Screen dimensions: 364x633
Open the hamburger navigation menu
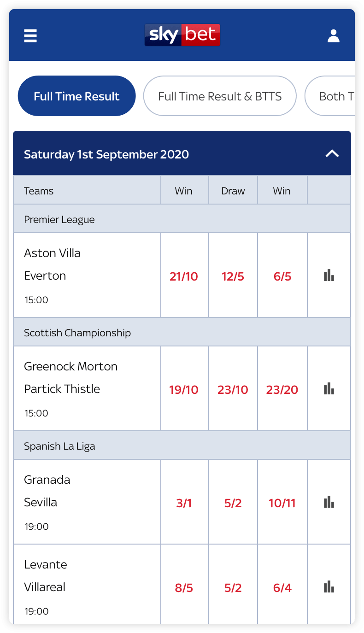pos(30,35)
